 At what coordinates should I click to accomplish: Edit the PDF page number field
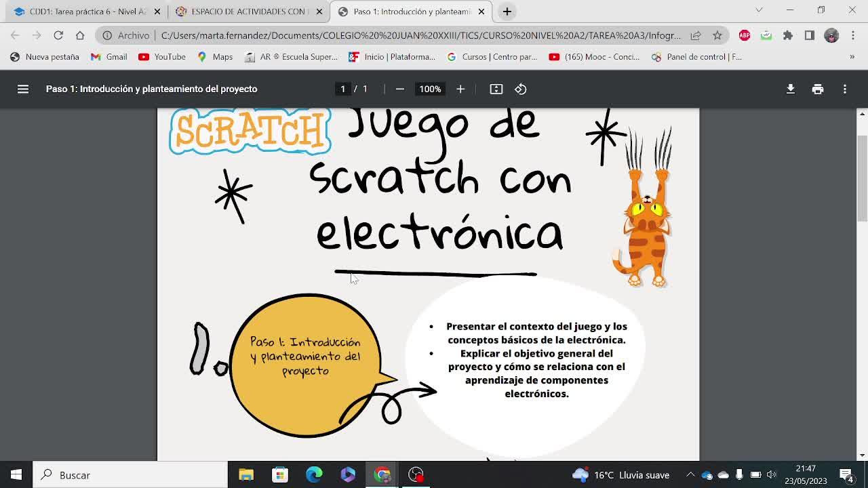343,89
